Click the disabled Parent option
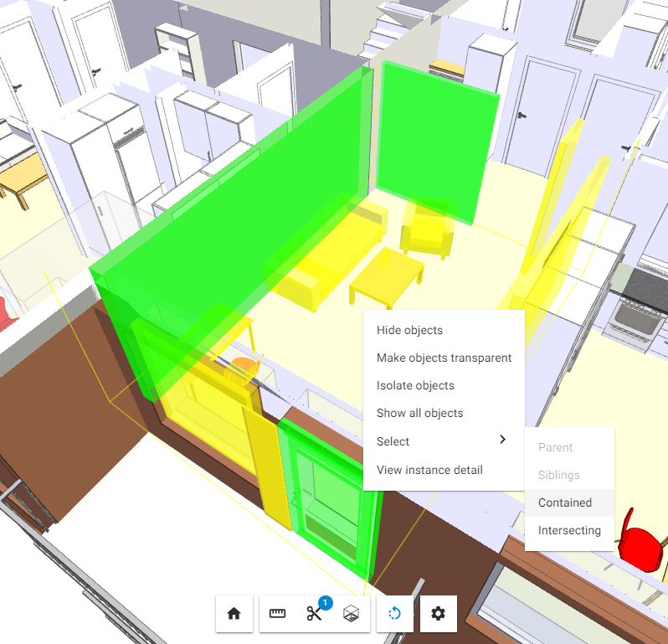Screen dimensions: 668x644 click(x=569, y=447)
